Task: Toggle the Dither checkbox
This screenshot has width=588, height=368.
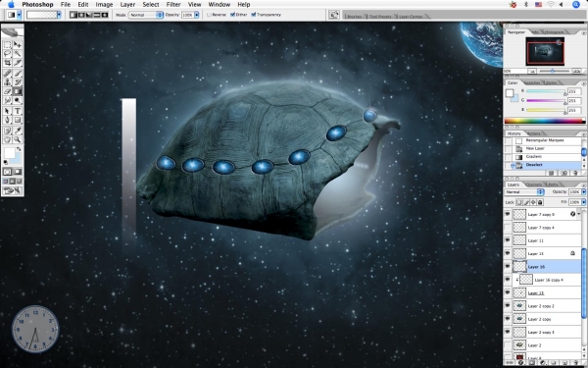Action: (x=232, y=15)
